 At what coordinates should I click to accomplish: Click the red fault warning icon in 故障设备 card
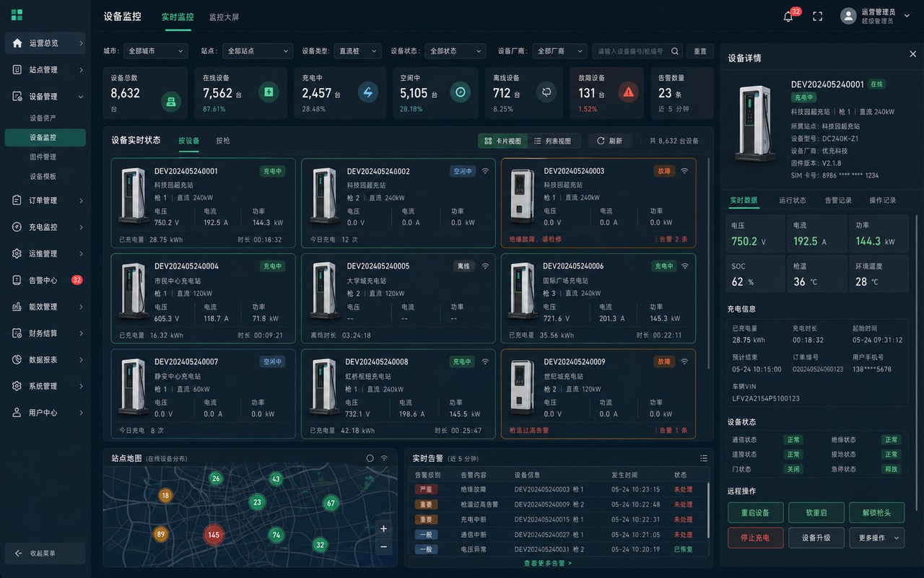pos(628,92)
